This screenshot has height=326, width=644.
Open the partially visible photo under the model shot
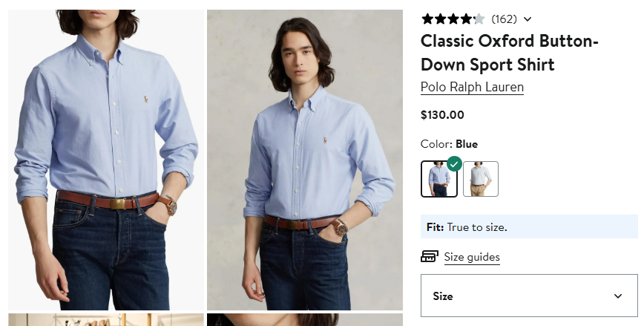click(305, 319)
